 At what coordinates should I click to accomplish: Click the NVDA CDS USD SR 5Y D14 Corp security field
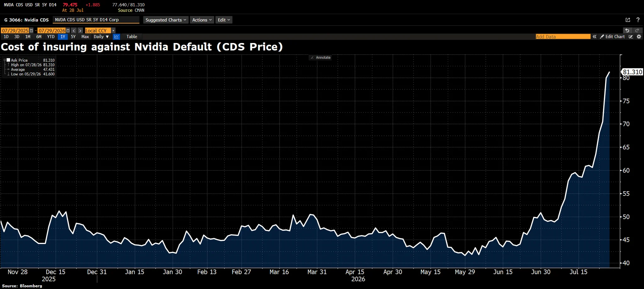(96, 20)
